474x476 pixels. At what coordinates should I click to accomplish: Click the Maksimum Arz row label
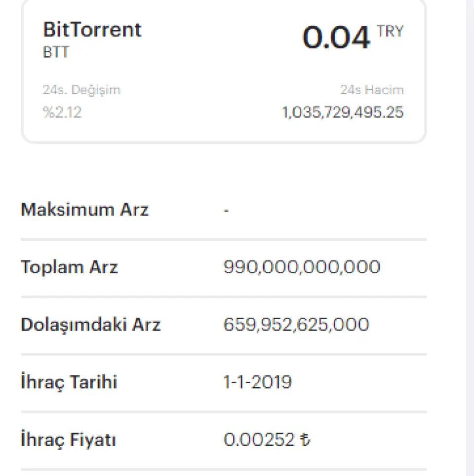coord(84,210)
